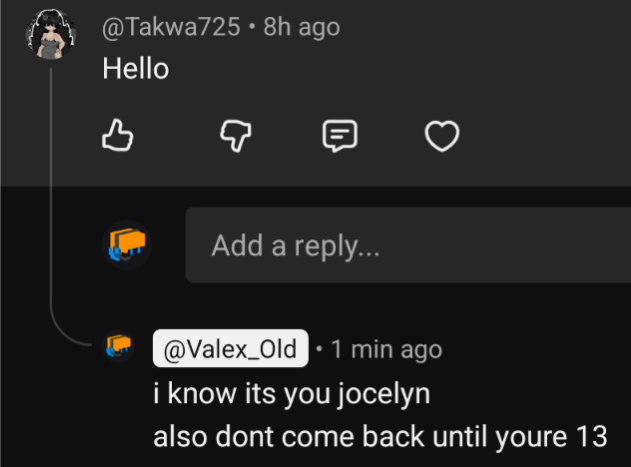The width and height of the screenshot is (631, 467).
Task: Click the thread connector line to collapse replies
Action: (x=50, y=200)
